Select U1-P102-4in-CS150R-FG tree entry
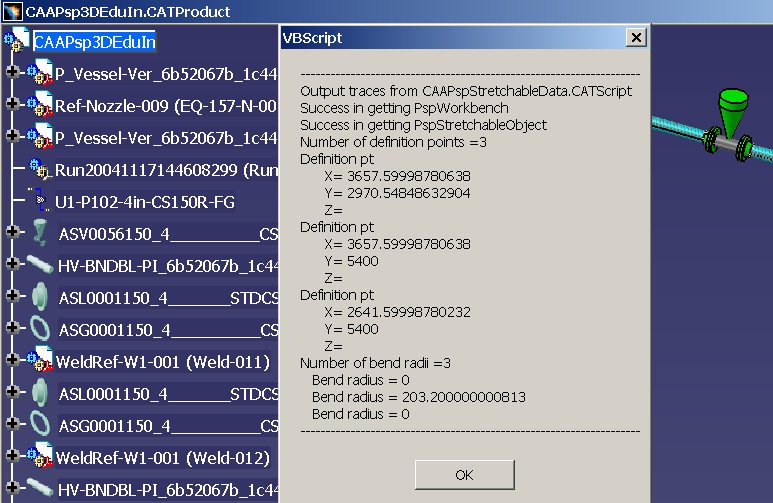Viewport: 773px width, 503px height. pos(145,201)
